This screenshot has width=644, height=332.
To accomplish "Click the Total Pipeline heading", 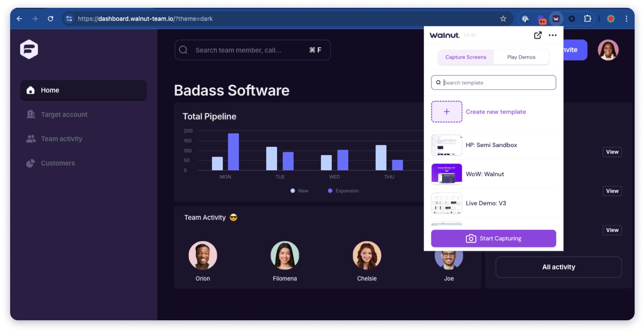I will [209, 116].
